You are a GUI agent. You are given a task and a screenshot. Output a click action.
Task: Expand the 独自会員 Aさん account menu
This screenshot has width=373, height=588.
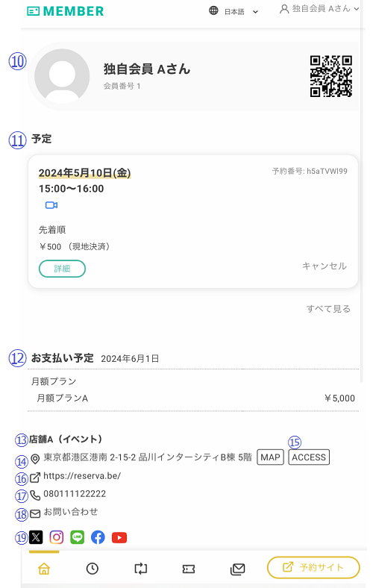tap(319, 9)
